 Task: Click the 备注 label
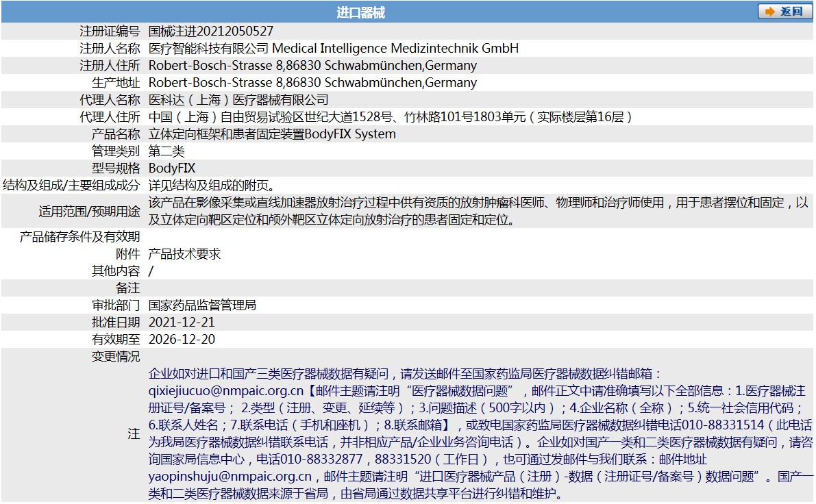128,289
